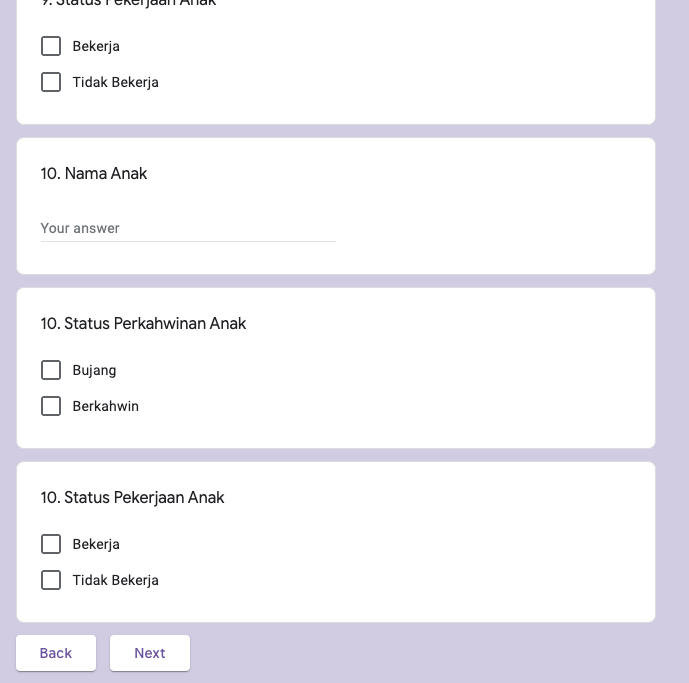Click 'Tidak Bekerja' label text in question 9

pyautogui.click(x=115, y=82)
